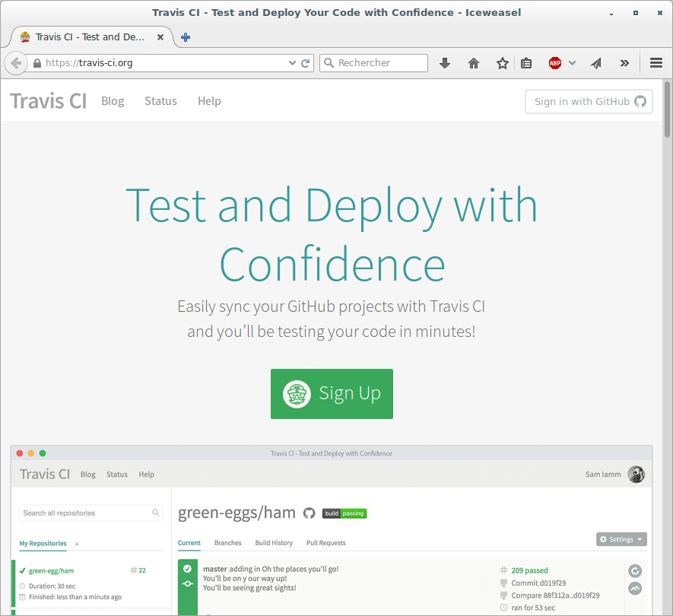The width and height of the screenshot is (673, 616).
Task: Click Sign in with GitHub button
Action: tap(589, 102)
